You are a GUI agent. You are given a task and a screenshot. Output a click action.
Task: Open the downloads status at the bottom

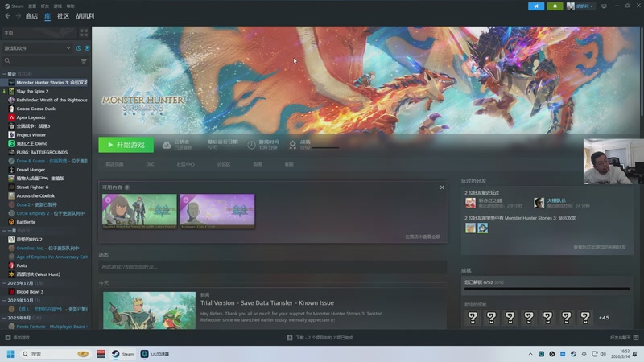(x=320, y=338)
